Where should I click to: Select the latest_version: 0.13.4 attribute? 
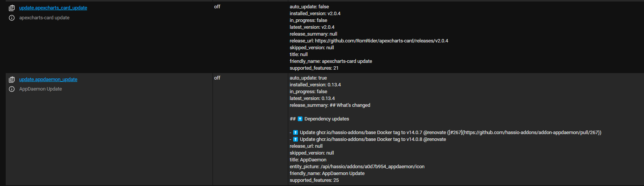pos(312,98)
